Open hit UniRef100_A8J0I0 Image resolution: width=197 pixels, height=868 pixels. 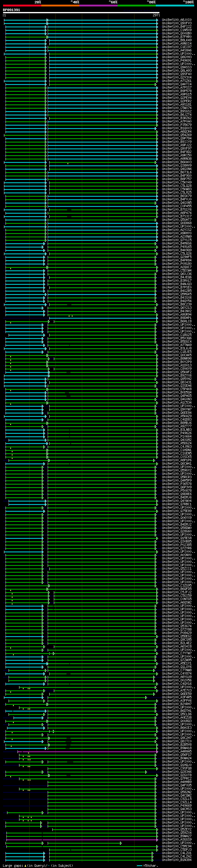click(176, 20)
